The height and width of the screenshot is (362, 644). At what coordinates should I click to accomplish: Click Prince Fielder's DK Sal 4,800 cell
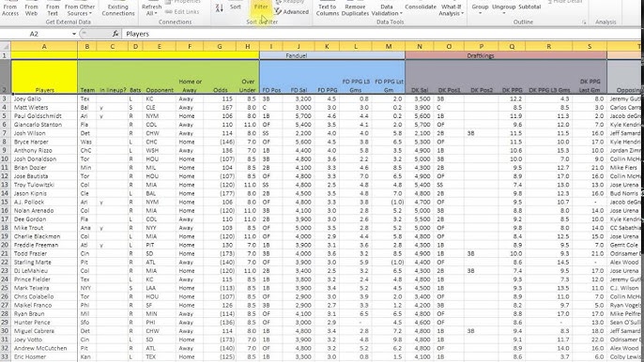(420, 279)
